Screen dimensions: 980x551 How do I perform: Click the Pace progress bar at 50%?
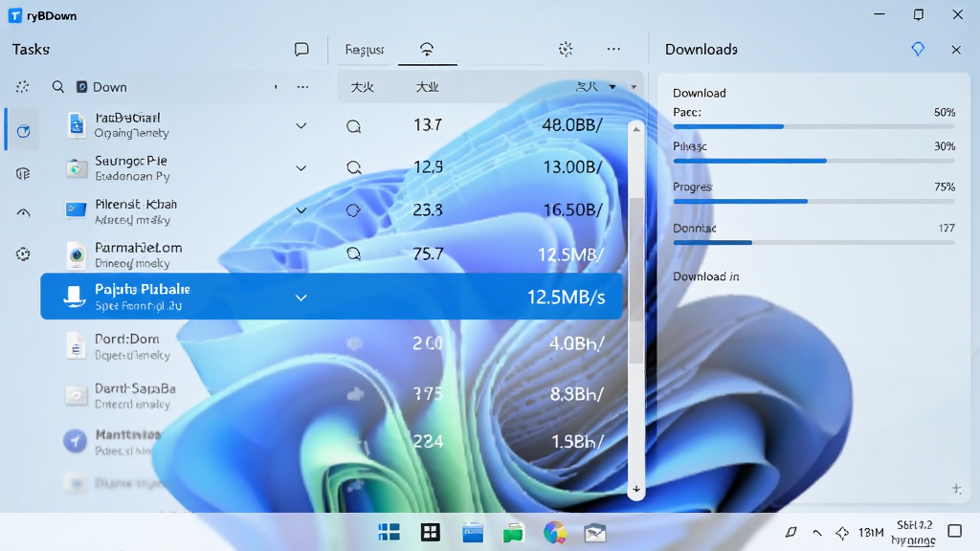[x=813, y=127]
